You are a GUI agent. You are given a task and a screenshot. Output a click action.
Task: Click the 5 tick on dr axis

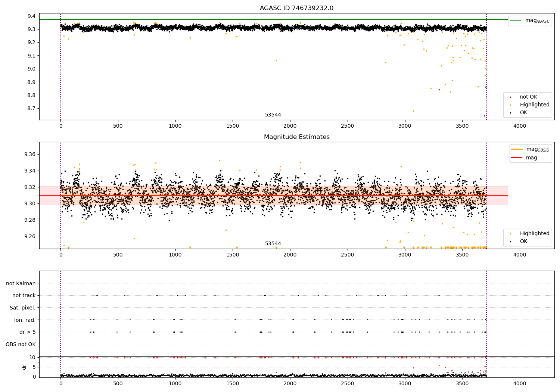pyautogui.click(x=34, y=367)
